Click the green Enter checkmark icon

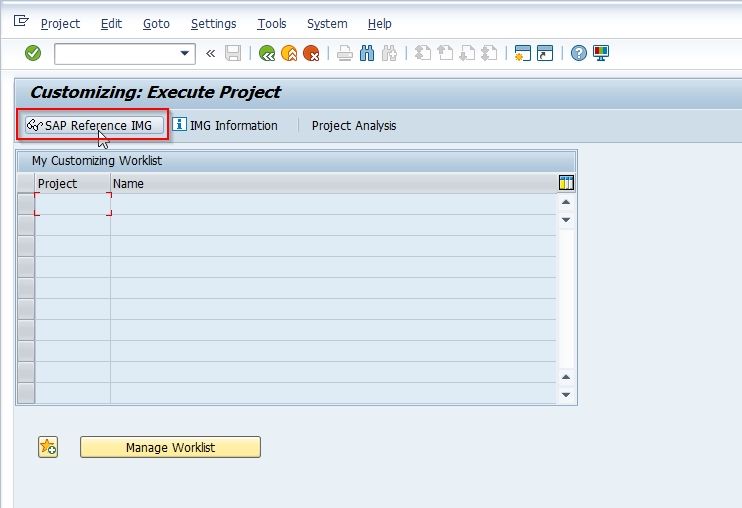coord(33,53)
